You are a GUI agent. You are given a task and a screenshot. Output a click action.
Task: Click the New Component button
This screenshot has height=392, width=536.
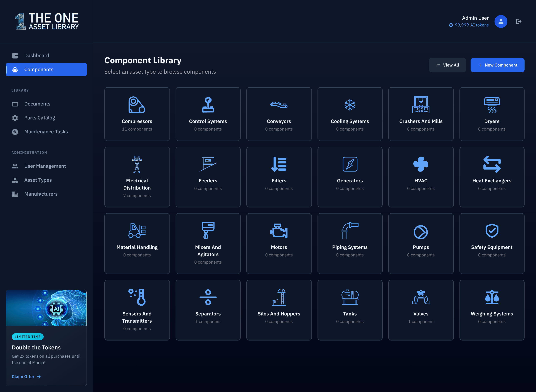click(497, 65)
